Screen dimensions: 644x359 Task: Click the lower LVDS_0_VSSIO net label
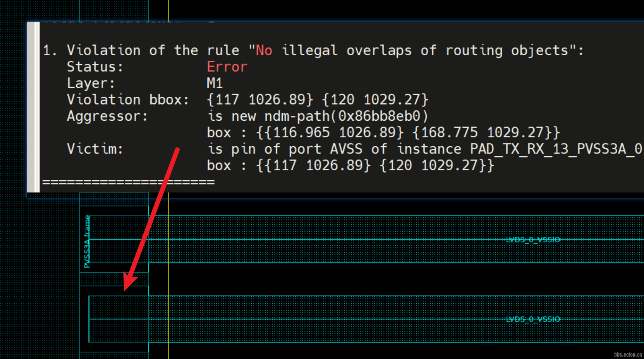pyautogui.click(x=533, y=319)
